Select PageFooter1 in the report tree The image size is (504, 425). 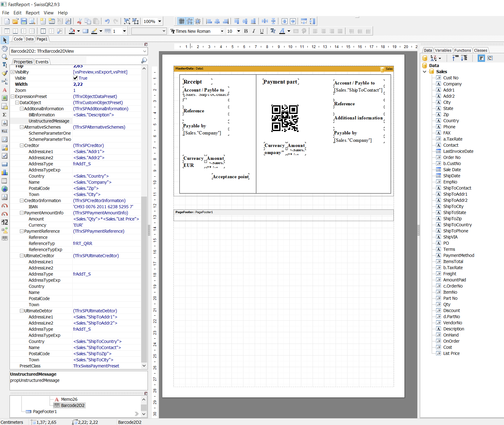[x=45, y=412]
